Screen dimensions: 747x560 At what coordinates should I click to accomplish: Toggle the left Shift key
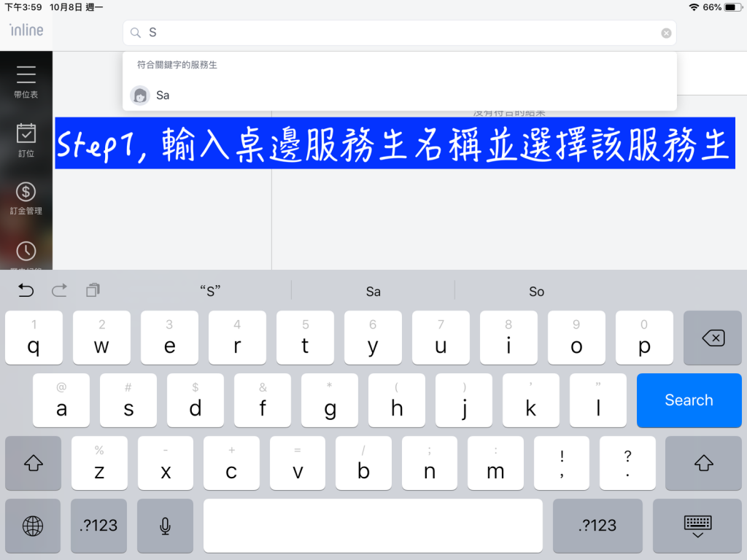[33, 463]
